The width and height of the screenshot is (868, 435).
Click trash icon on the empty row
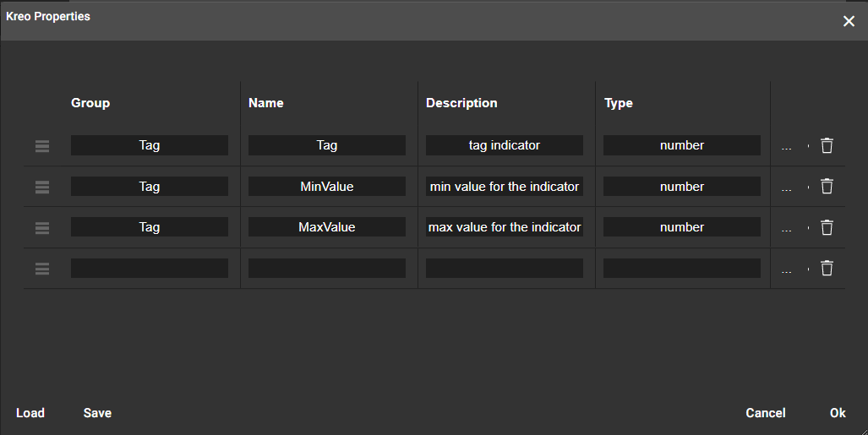click(x=827, y=268)
